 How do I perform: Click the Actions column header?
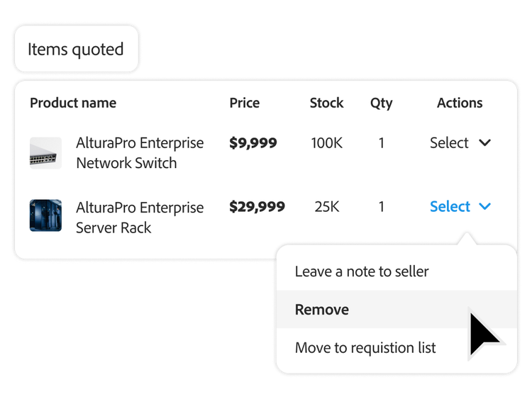tap(460, 103)
